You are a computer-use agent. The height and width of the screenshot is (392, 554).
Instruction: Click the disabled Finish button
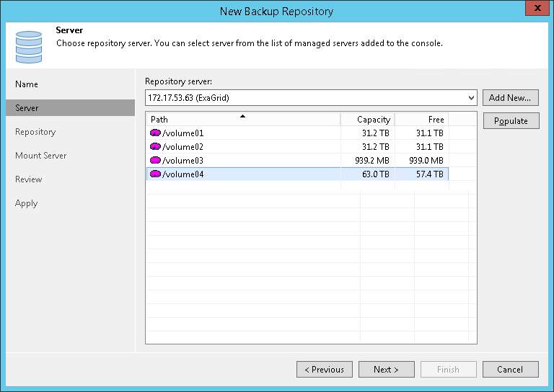pyautogui.click(x=449, y=370)
